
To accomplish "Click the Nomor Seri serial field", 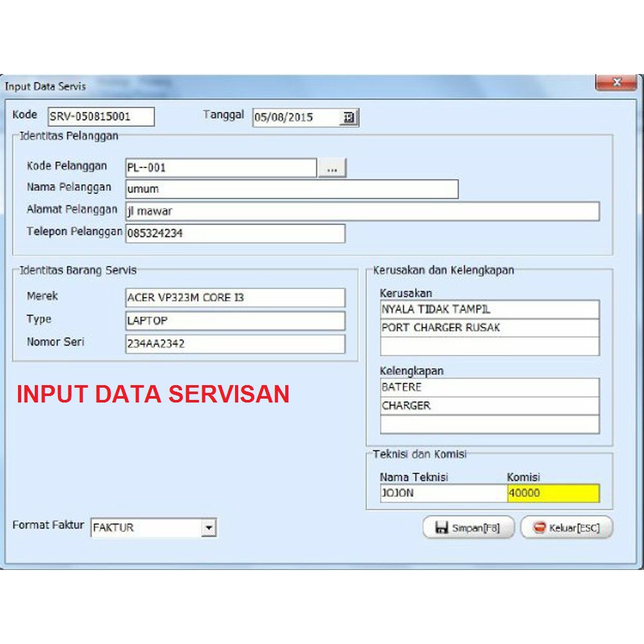I will (235, 344).
